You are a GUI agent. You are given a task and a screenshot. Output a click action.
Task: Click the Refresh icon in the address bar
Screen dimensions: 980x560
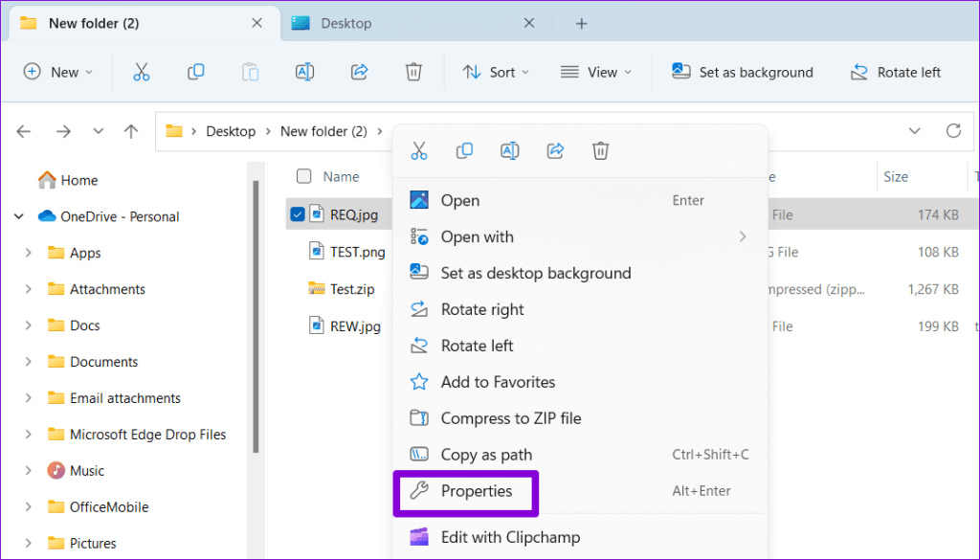[x=955, y=131]
